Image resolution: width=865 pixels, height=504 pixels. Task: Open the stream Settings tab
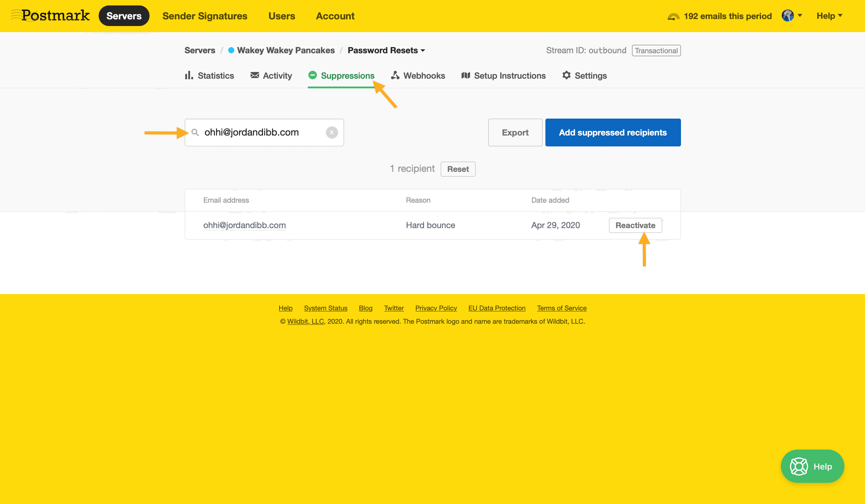[584, 76]
